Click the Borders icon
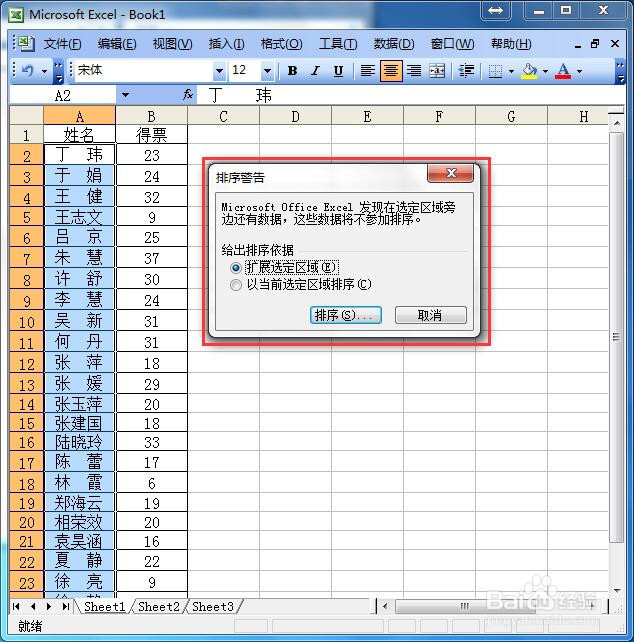Viewport: 634px width, 642px height. click(495, 71)
